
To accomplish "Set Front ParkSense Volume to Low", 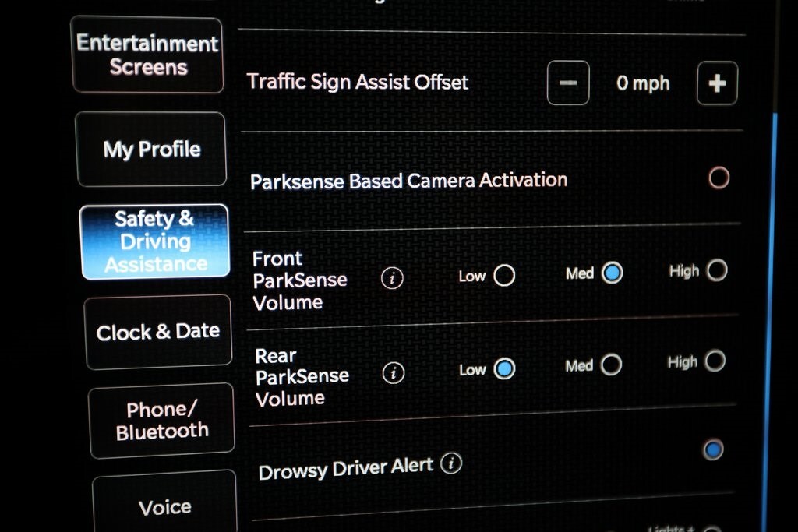I will pyautogui.click(x=504, y=275).
